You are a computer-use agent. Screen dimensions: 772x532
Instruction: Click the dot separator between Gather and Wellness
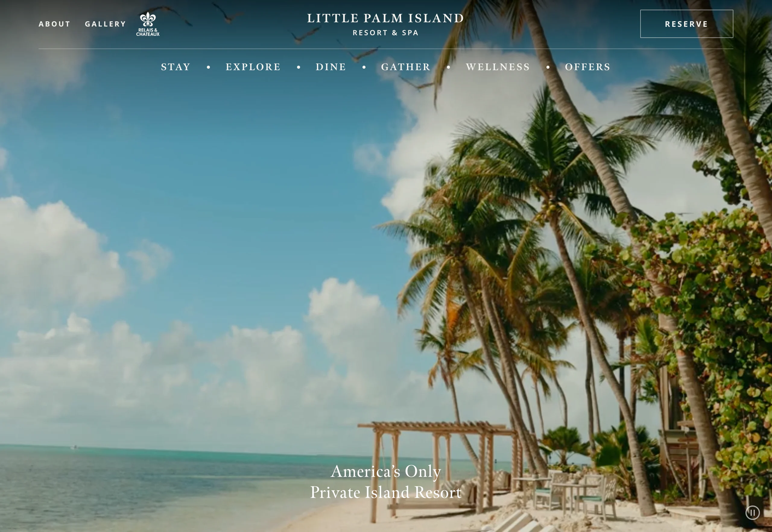click(x=449, y=67)
